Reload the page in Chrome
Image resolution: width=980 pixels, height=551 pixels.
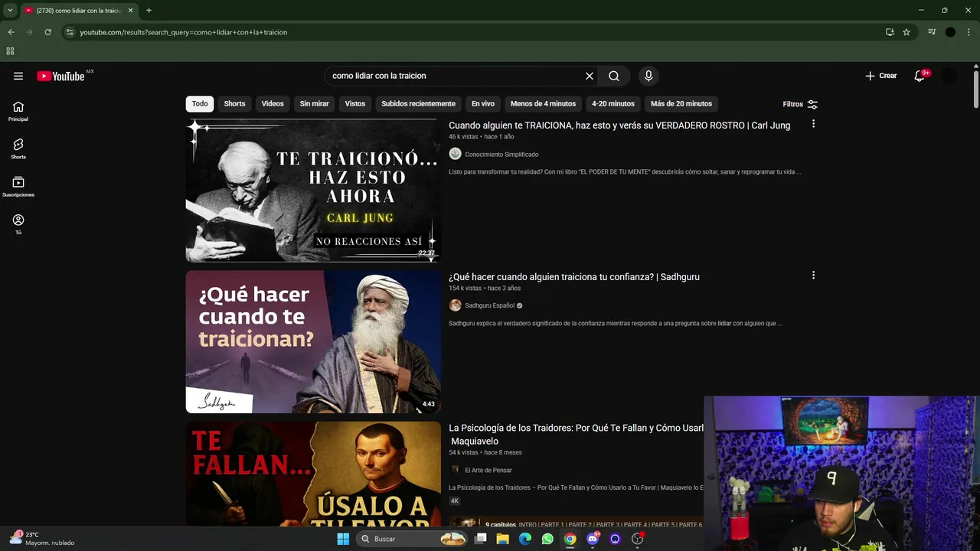[x=47, y=32]
